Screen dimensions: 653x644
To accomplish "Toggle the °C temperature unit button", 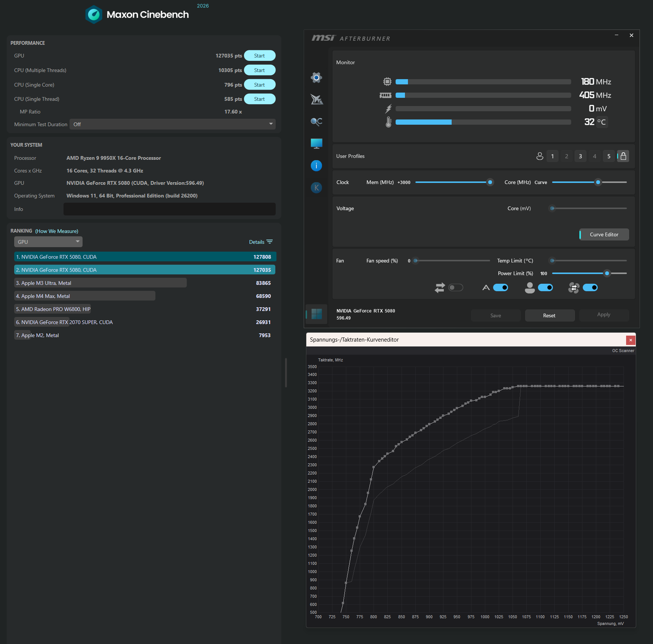I will pos(602,122).
